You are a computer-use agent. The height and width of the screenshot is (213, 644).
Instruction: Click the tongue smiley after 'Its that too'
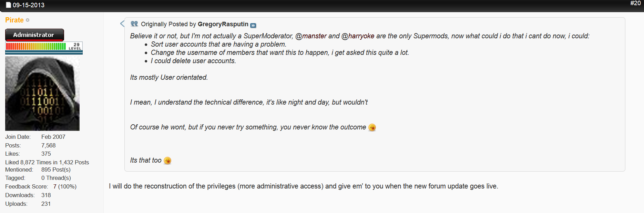point(167,161)
